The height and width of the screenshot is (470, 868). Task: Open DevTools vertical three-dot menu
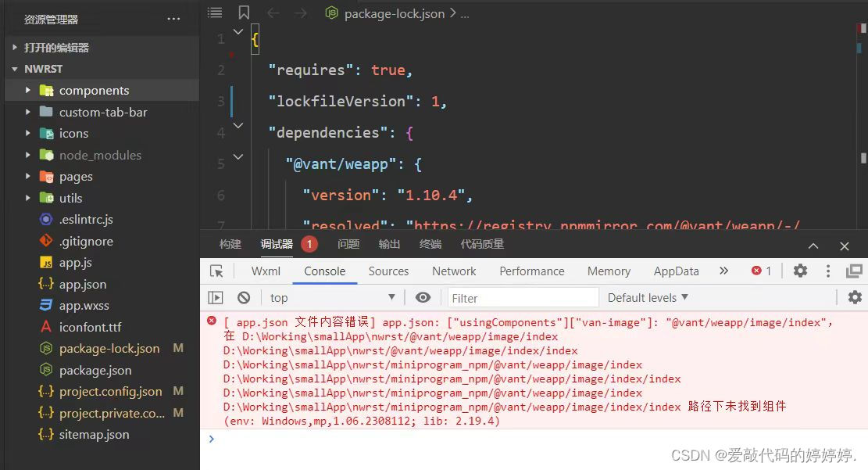click(828, 271)
